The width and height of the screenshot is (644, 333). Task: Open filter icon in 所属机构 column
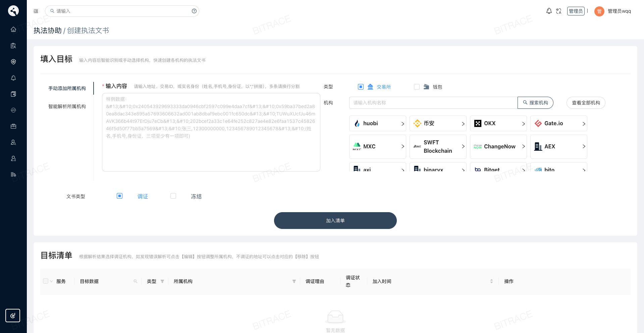(294, 281)
